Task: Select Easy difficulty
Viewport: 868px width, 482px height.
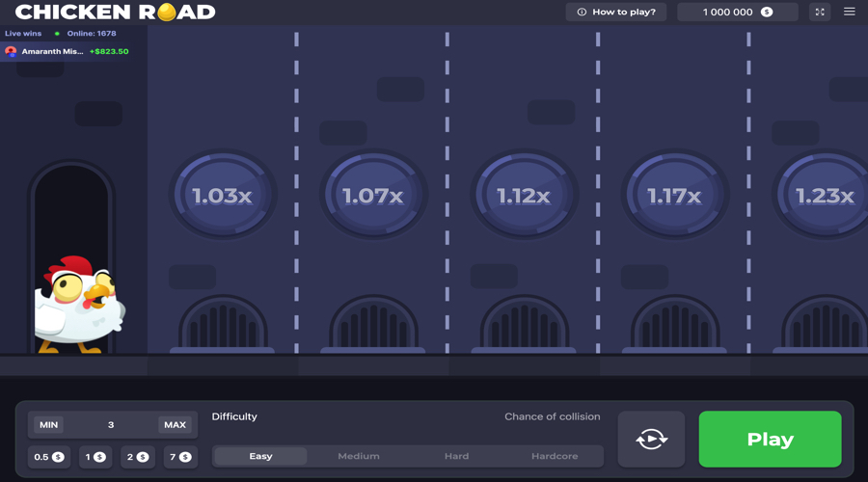Action: click(260, 456)
